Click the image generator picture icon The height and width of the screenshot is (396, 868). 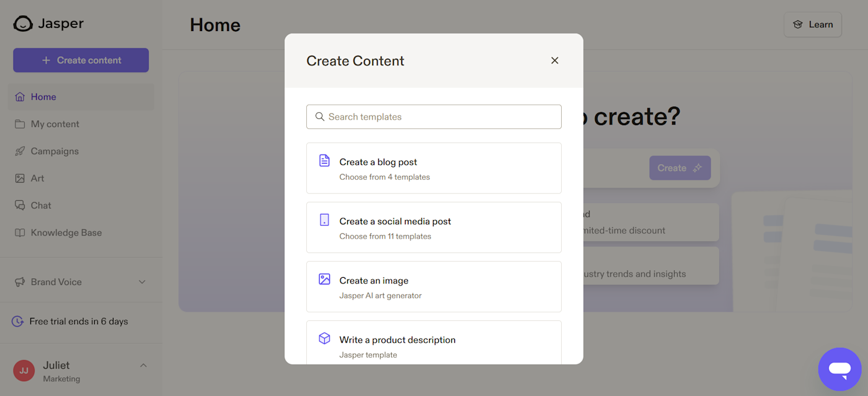pyautogui.click(x=324, y=279)
